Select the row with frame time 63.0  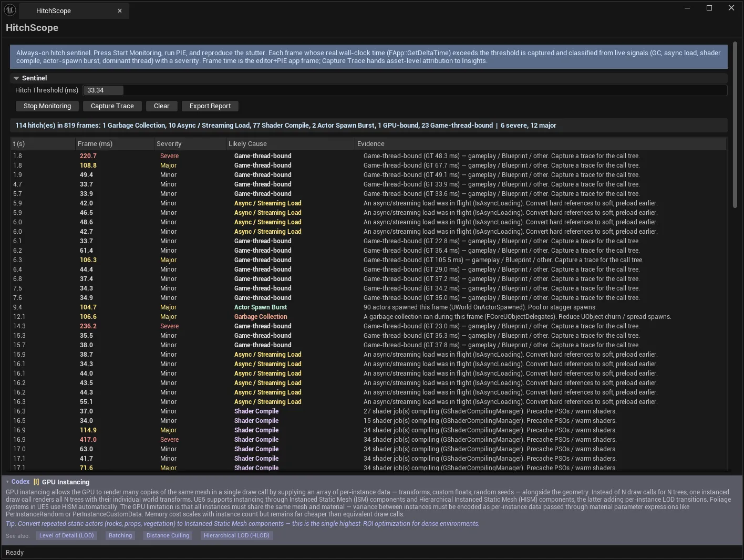tap(368, 449)
